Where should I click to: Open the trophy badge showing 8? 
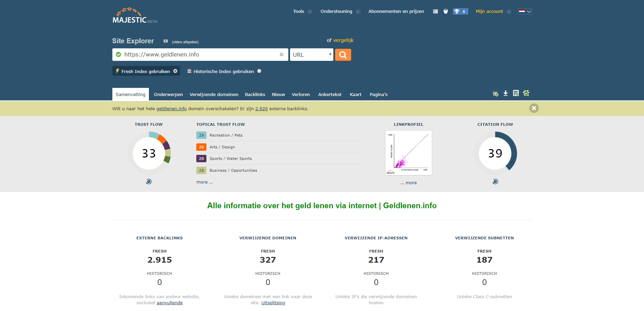click(x=460, y=11)
